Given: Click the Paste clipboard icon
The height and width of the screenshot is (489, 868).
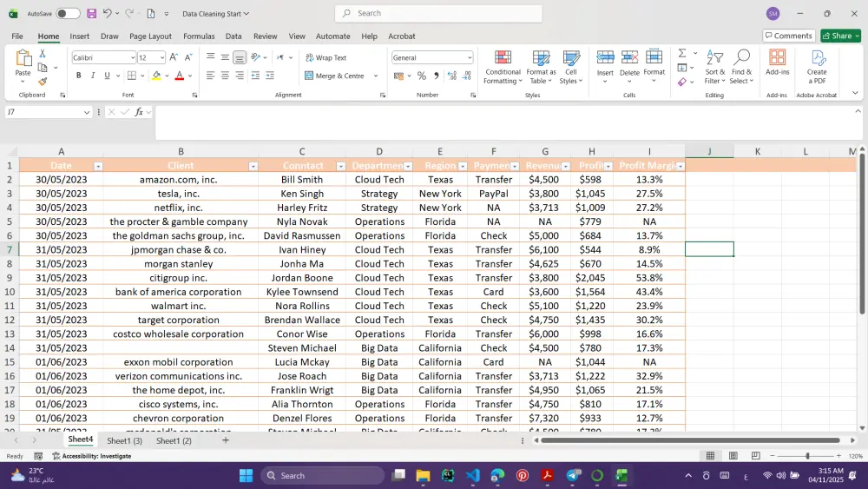Looking at the screenshot, I should point(23,57).
